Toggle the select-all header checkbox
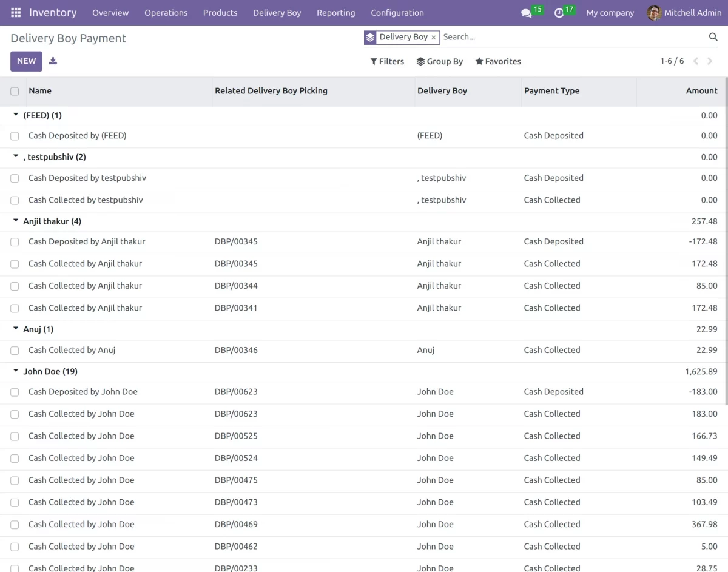Screen dimensions: 728x572 [x=15, y=91]
